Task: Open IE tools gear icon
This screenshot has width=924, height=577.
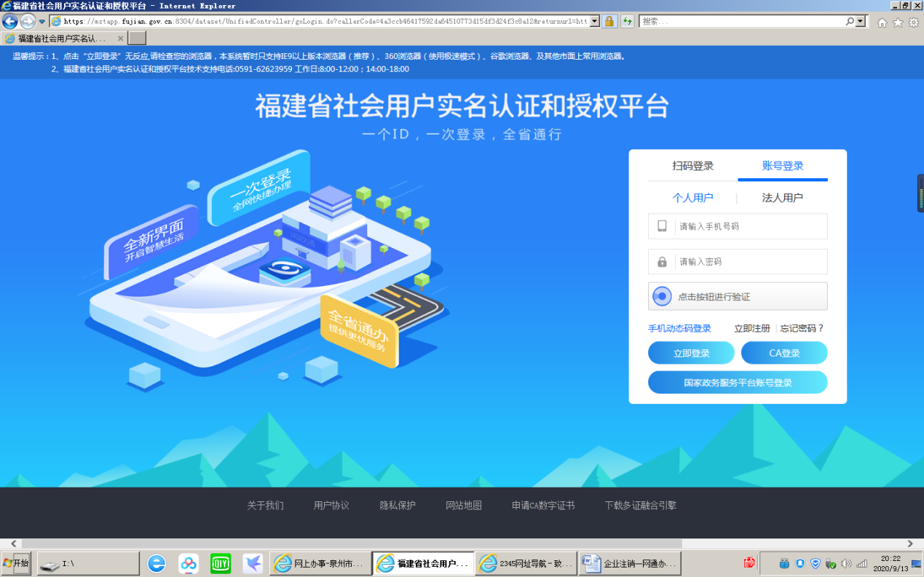Action: [913, 22]
